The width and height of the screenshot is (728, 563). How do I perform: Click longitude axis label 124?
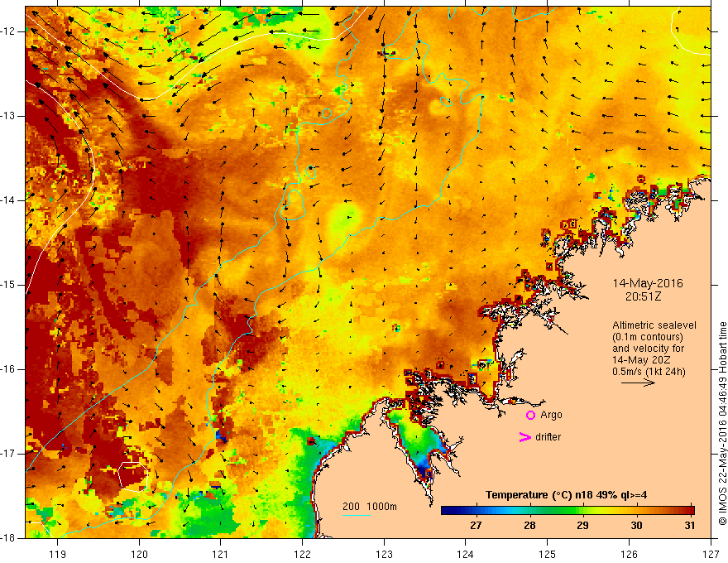tap(466, 554)
